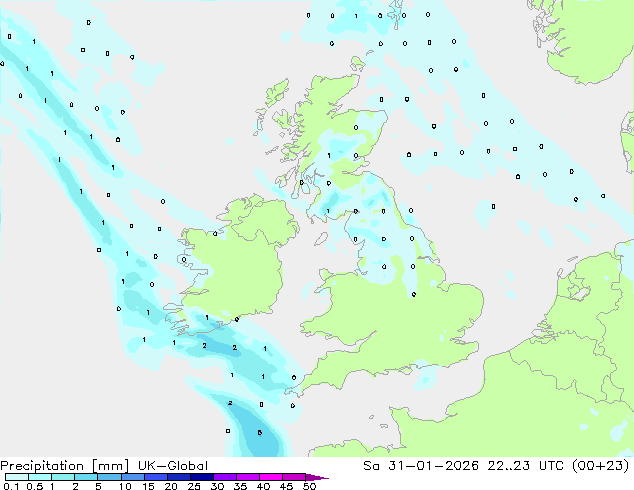
Task: Select the 45–50 mm legend swatch
Action: pyautogui.click(x=294, y=477)
